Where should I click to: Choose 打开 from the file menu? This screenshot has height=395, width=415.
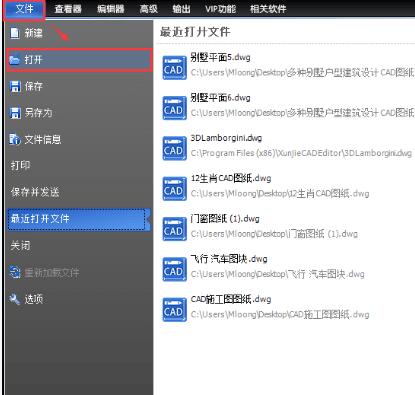[x=79, y=60]
